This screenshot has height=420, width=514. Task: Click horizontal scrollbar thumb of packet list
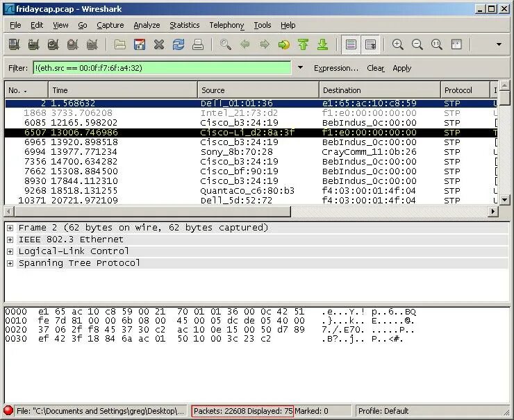(x=152, y=212)
